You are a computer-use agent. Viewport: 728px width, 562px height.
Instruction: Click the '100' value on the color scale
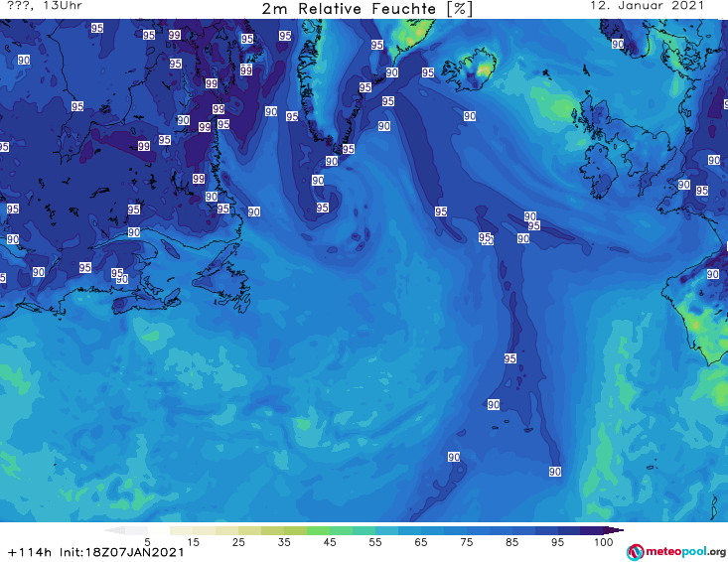(603, 542)
